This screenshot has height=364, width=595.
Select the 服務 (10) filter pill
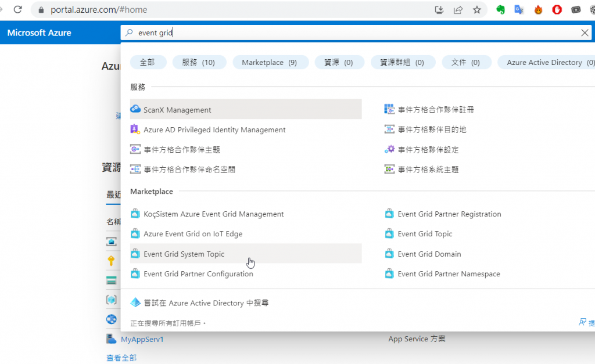pyautogui.click(x=199, y=62)
